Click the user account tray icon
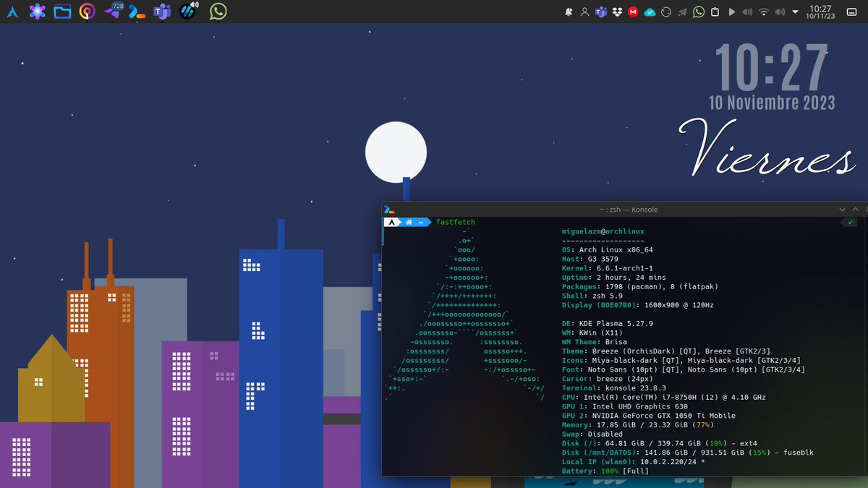 (x=584, y=12)
